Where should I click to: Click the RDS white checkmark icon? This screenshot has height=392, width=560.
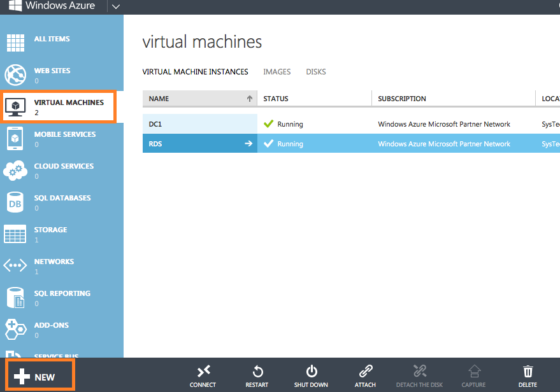(268, 143)
